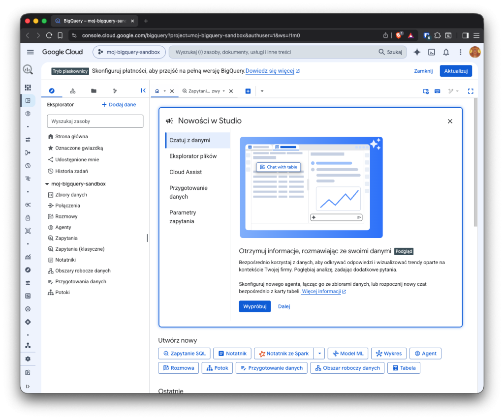Create new Agent
This screenshot has width=504, height=420.
coord(425,354)
